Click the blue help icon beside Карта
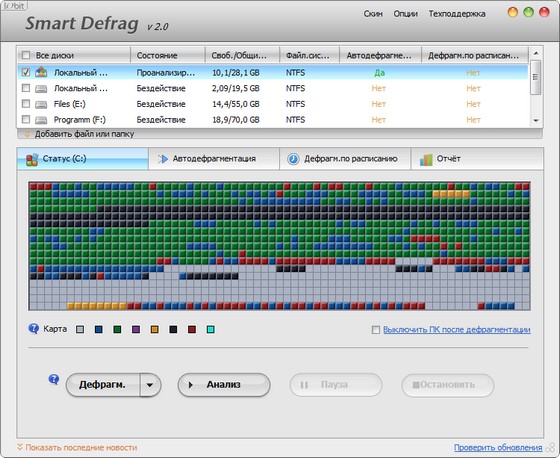The image size is (560, 458). click(x=34, y=328)
